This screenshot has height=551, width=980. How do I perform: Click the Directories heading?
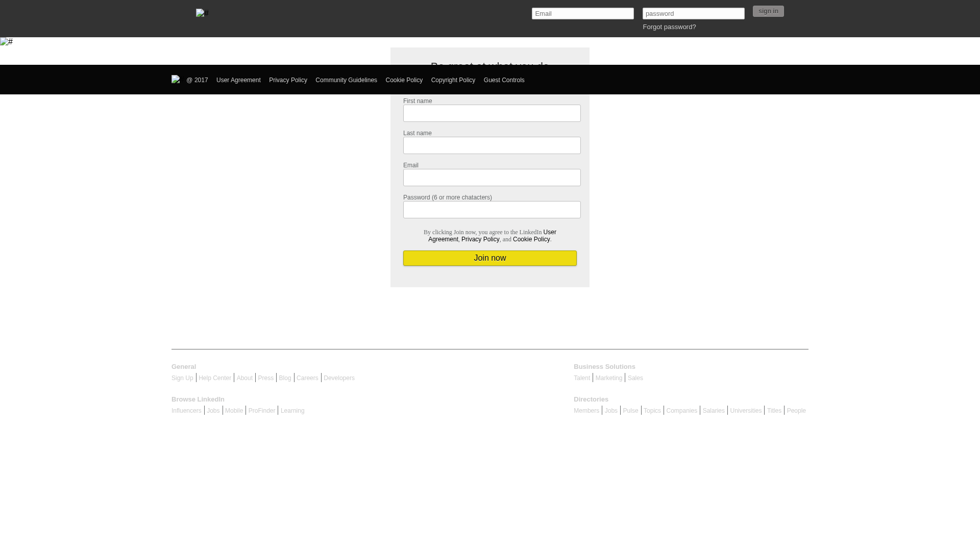[591, 399]
